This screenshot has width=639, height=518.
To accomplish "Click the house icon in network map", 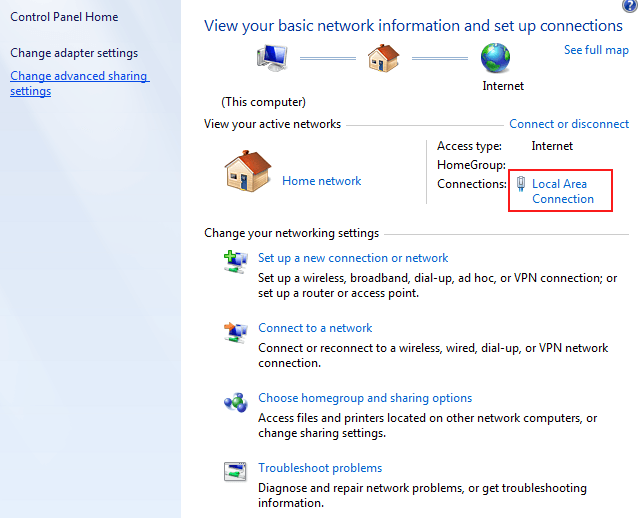I will click(x=383, y=58).
